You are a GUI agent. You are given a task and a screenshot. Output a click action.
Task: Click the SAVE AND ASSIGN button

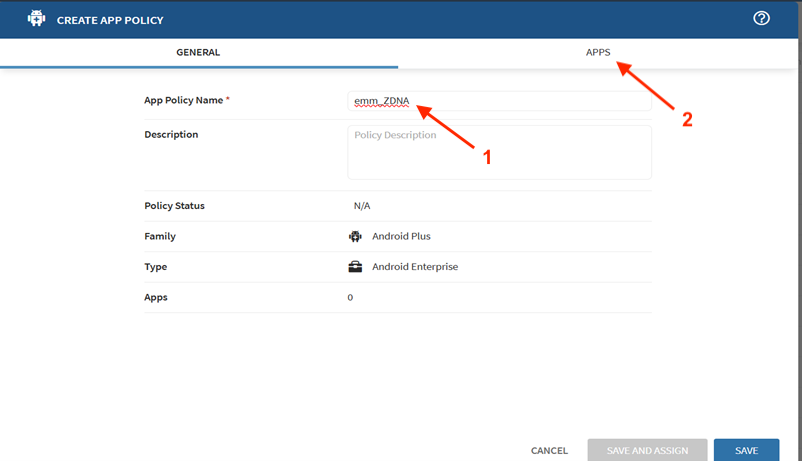coord(647,451)
